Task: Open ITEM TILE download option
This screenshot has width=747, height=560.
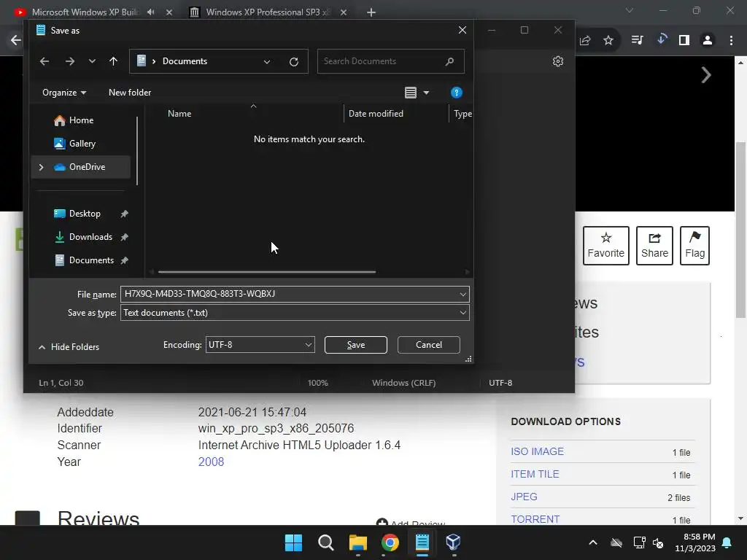Action: tap(535, 474)
